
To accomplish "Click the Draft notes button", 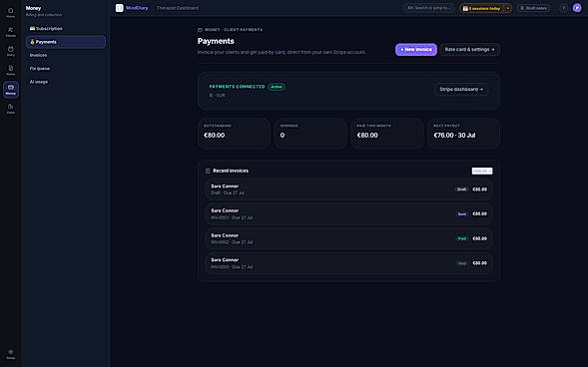I will click(x=533, y=8).
